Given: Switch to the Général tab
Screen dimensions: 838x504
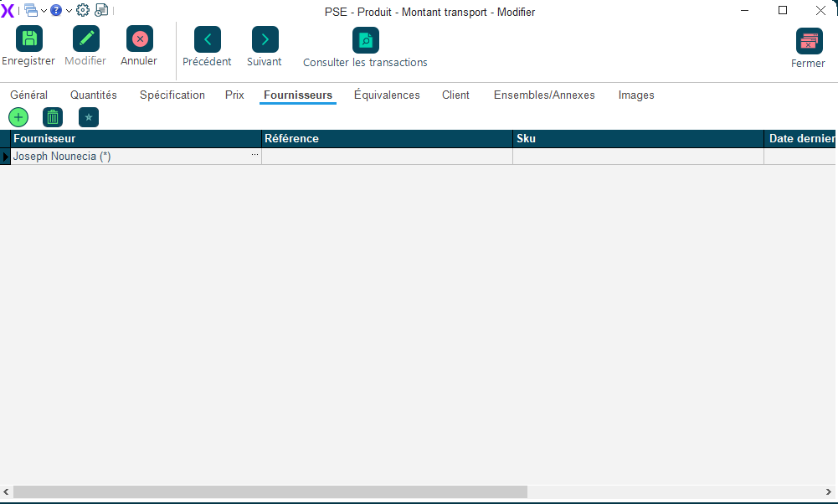Looking at the screenshot, I should pos(28,95).
